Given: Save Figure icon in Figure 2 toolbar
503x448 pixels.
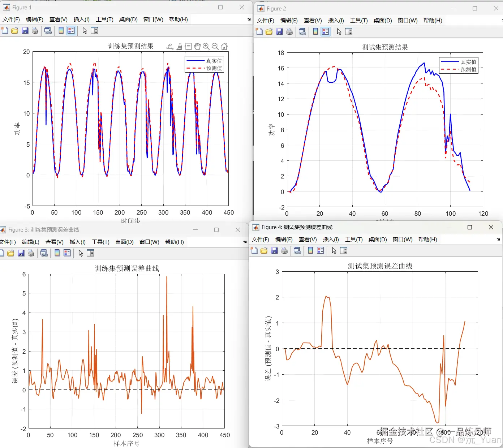Looking at the screenshot, I should click(279, 32).
